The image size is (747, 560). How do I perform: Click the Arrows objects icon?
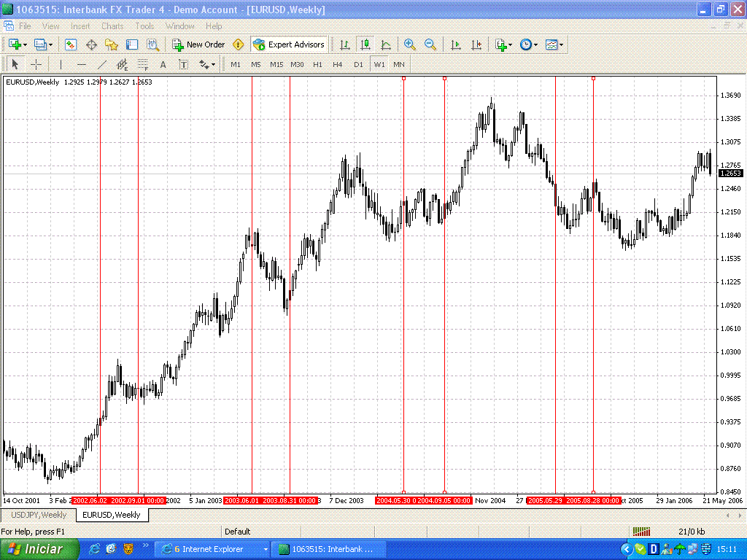(204, 64)
